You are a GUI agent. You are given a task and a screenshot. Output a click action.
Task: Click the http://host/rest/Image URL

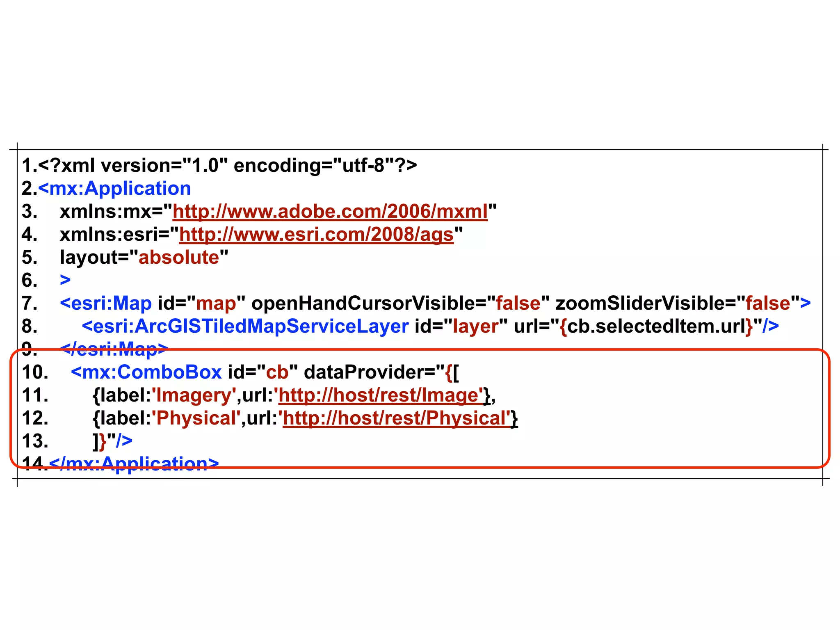coord(380,395)
